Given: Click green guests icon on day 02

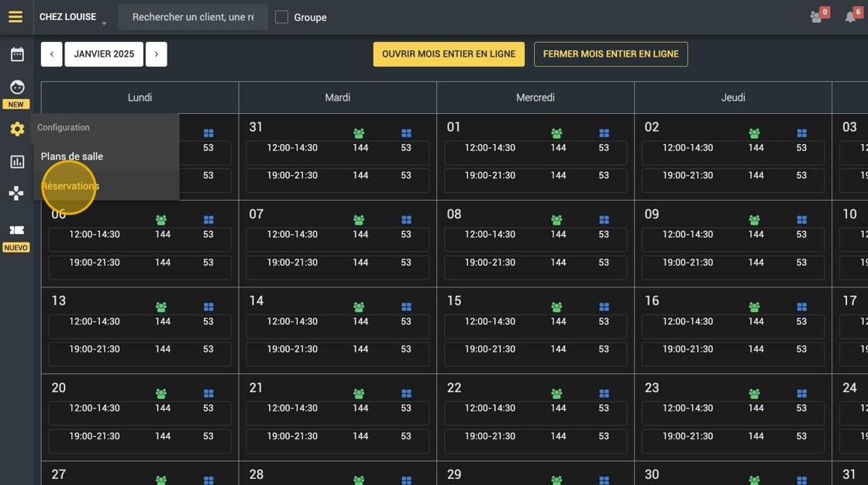Looking at the screenshot, I should click(754, 133).
